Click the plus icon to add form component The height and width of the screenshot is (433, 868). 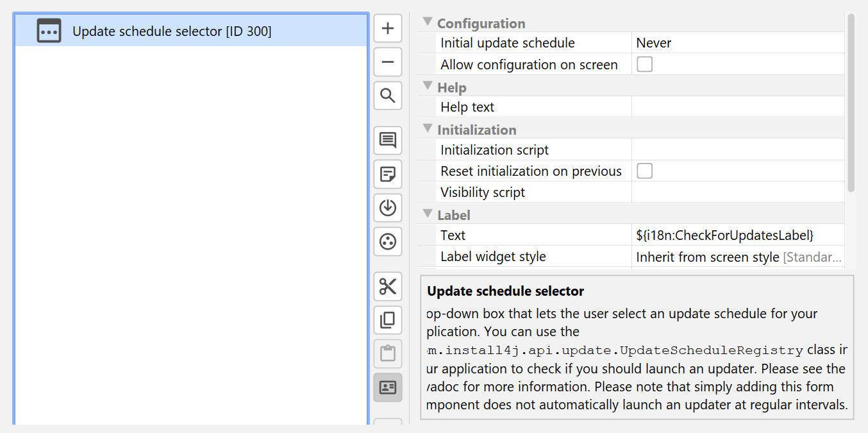388,29
